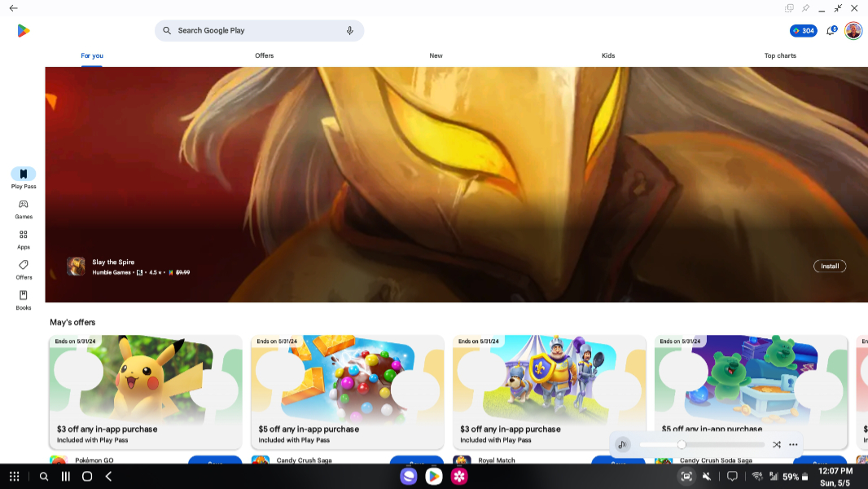Open the Play Store icon in the taskbar
The height and width of the screenshot is (489, 868).
433,476
